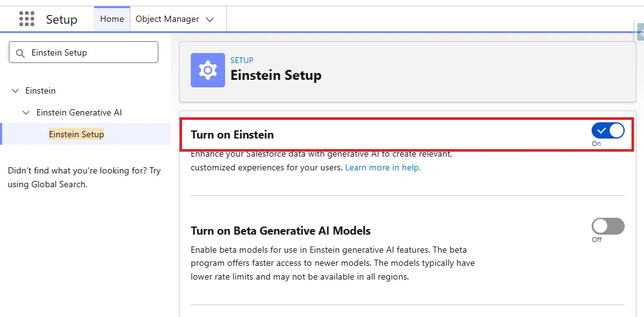644x317 pixels.
Task: Click the Learn more in help link
Action: pyautogui.click(x=383, y=168)
